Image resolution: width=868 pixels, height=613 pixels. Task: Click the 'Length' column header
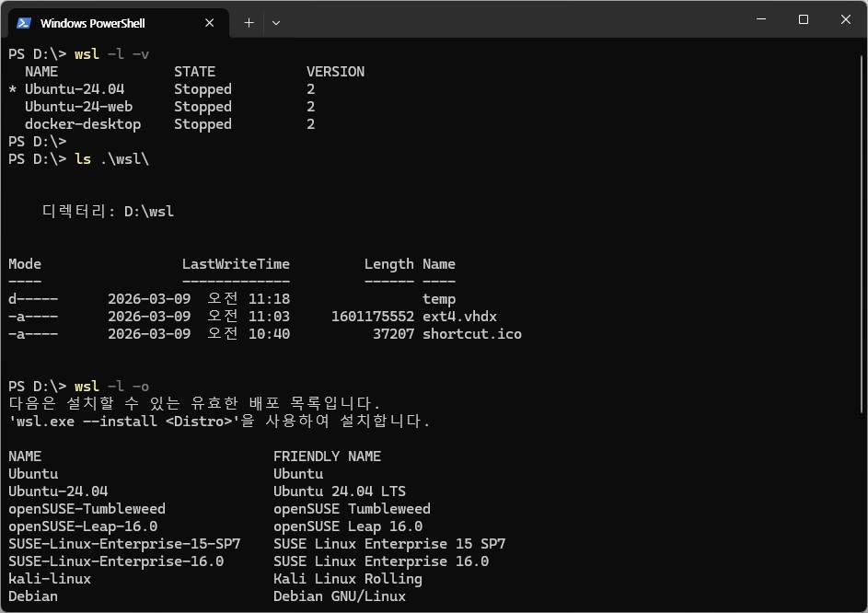click(x=389, y=264)
